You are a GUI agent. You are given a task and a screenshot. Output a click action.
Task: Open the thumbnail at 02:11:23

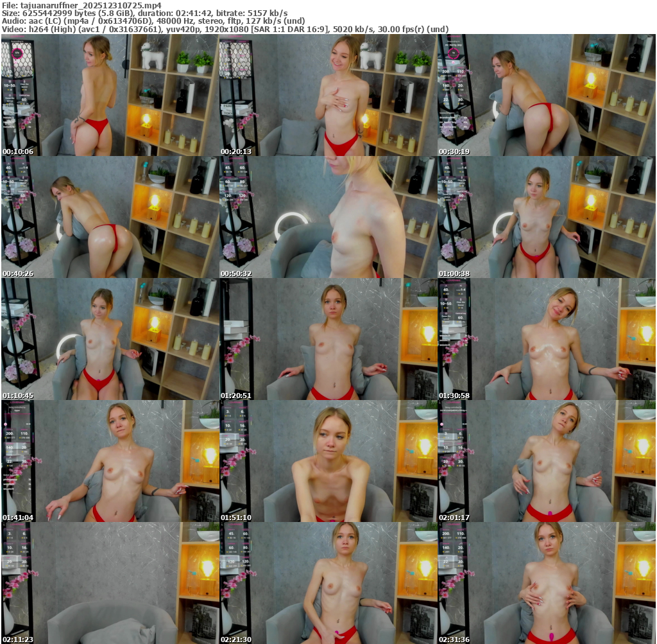[110, 583]
